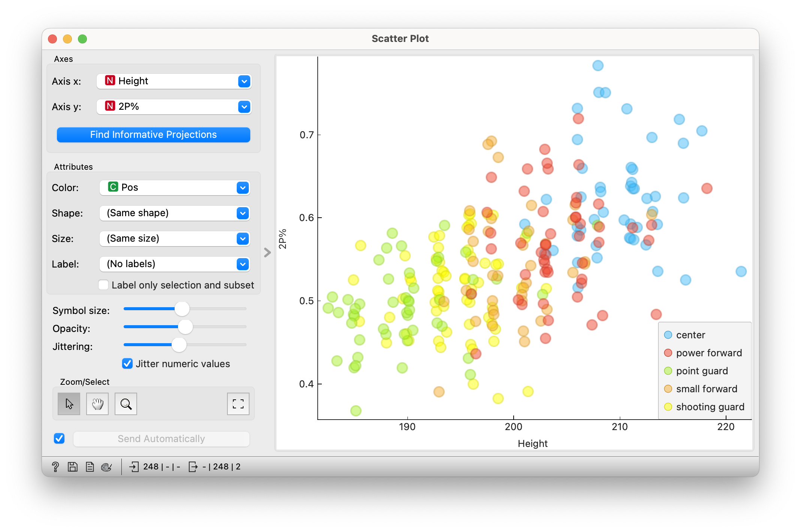The height and width of the screenshot is (532, 801).
Task: Click the small forward legend entry
Action: 701,389
